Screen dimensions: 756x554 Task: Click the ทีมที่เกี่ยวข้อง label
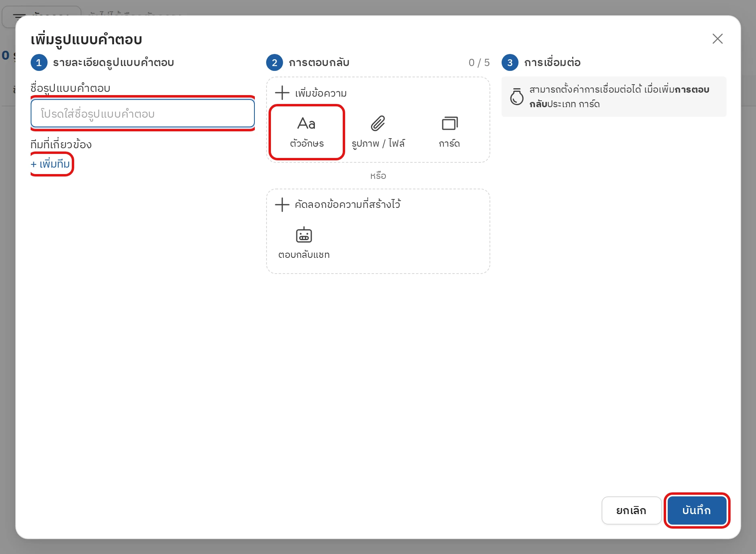[x=61, y=144]
